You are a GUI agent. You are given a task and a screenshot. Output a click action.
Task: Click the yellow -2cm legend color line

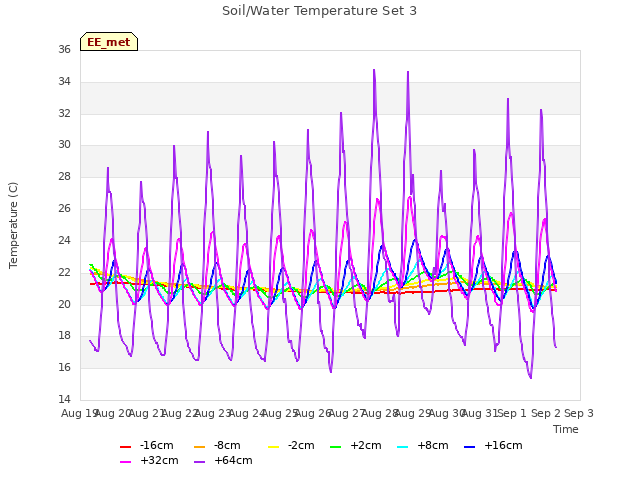pyautogui.click(x=273, y=447)
